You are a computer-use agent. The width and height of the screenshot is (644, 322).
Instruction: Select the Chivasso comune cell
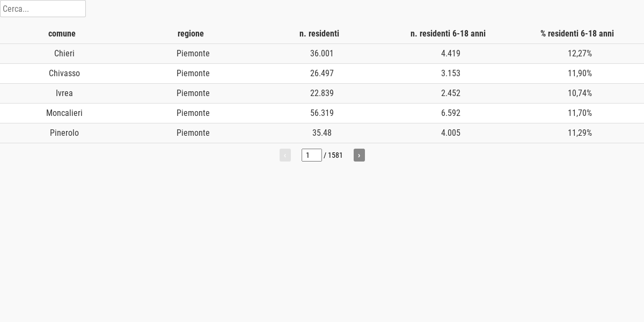[x=64, y=74]
